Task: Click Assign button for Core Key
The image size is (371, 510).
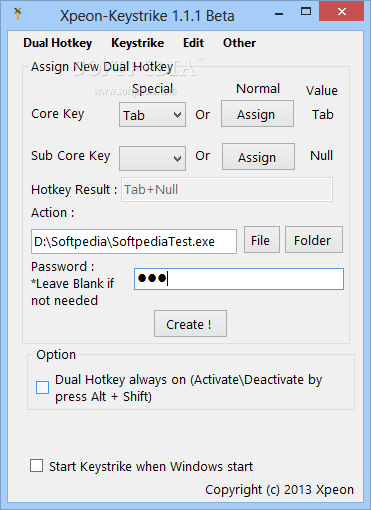Action: pos(257,114)
